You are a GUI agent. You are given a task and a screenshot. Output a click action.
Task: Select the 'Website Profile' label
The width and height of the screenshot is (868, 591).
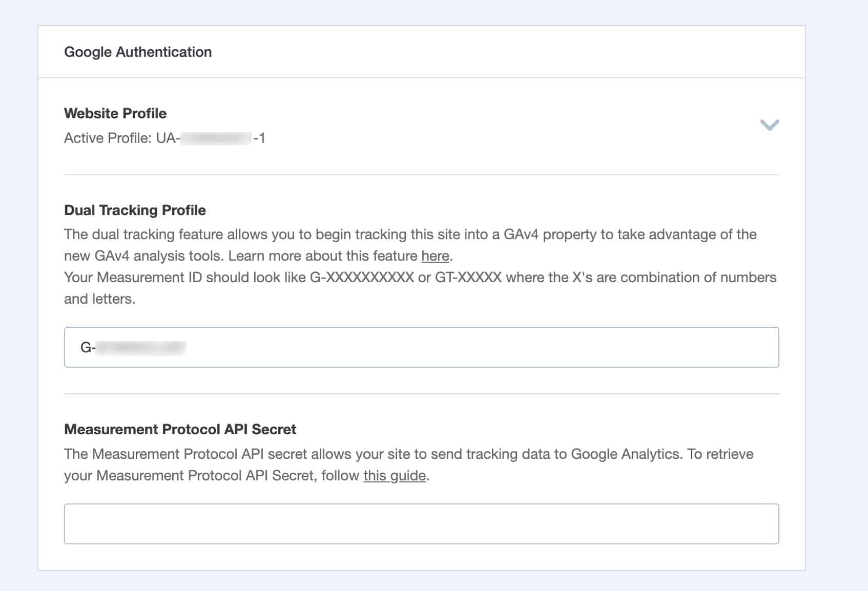pyautogui.click(x=115, y=113)
